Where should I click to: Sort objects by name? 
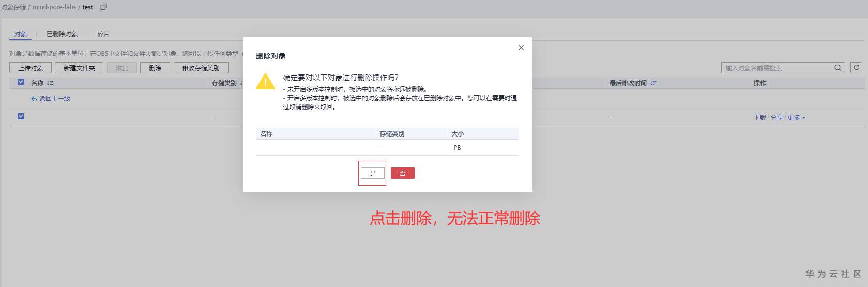coord(50,83)
